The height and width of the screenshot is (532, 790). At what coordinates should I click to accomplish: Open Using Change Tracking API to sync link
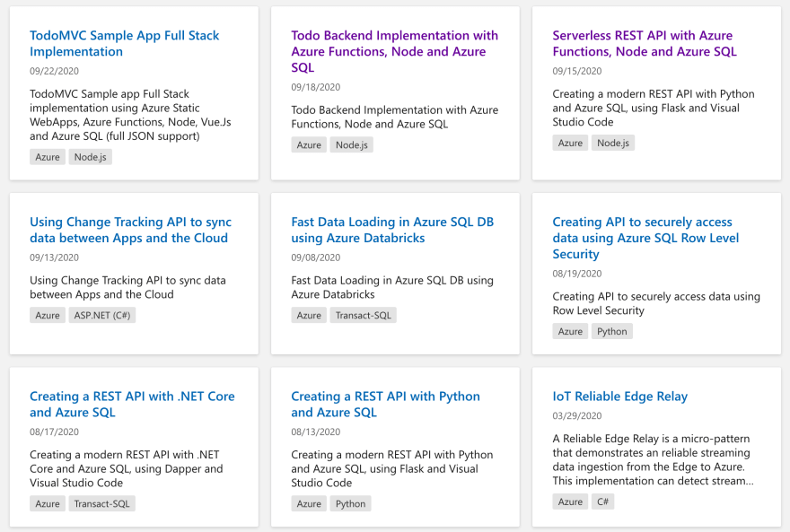(x=130, y=230)
